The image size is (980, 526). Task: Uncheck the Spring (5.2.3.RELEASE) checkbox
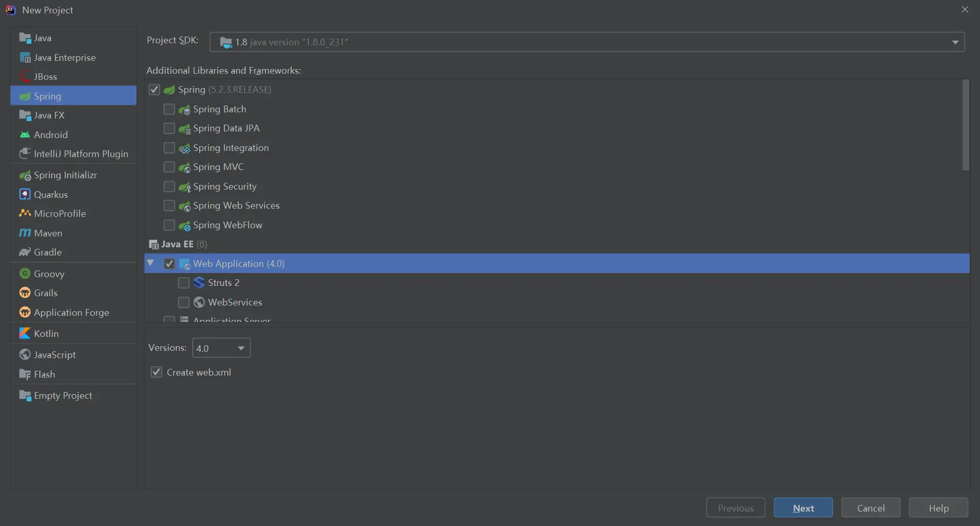coord(154,90)
